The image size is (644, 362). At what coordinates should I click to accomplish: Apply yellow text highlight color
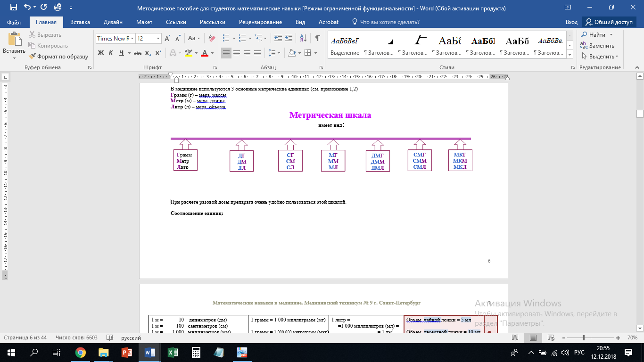tap(188, 53)
